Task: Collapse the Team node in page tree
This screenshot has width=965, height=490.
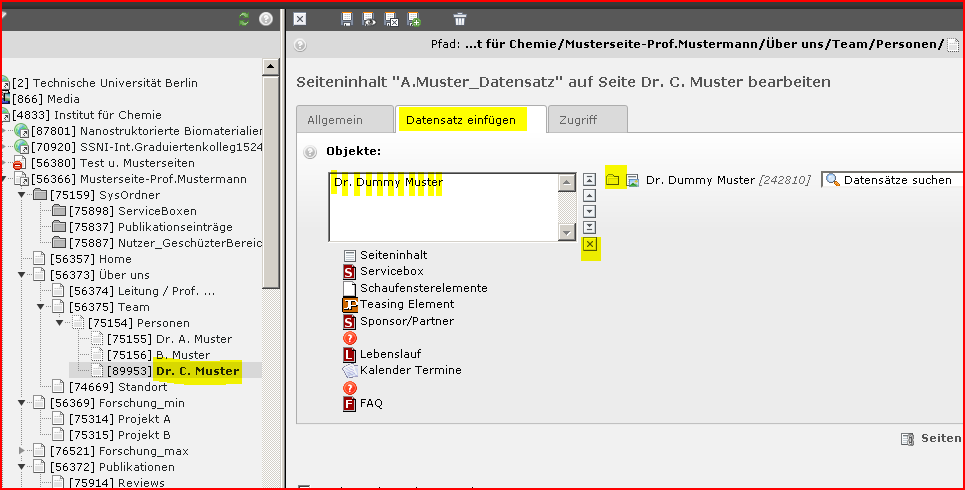Action: [x=42, y=307]
